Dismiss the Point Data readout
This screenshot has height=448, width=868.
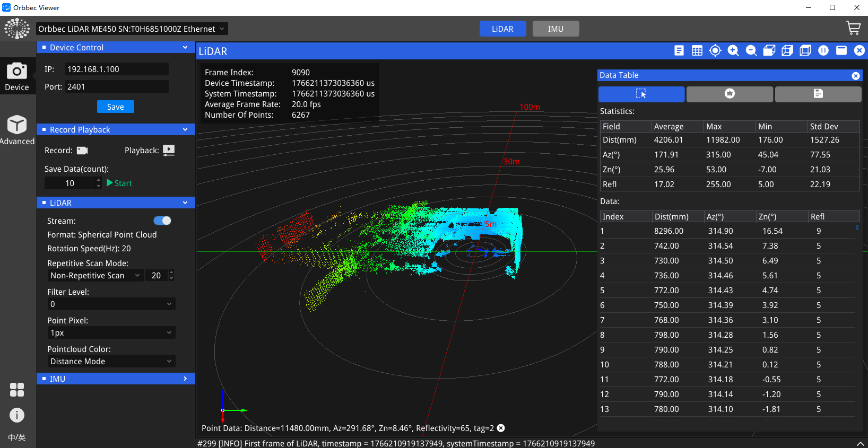(x=501, y=428)
